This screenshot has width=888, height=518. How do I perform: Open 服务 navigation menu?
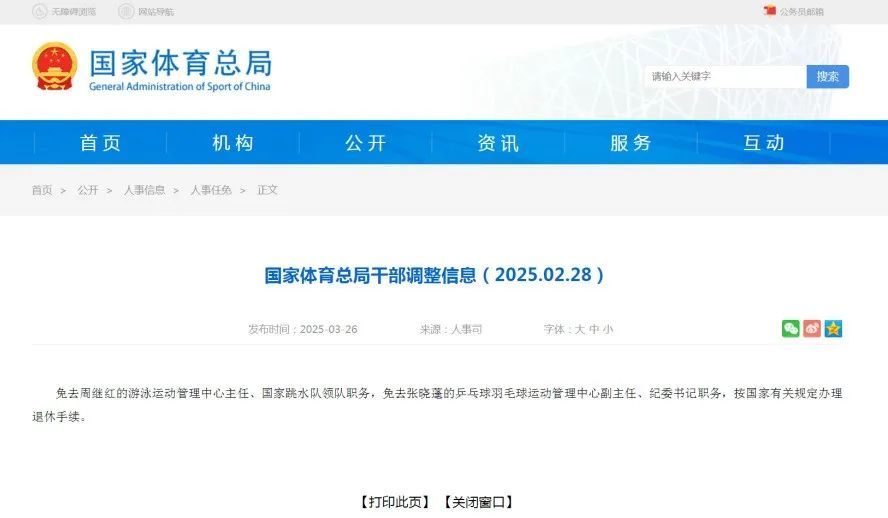click(x=631, y=143)
